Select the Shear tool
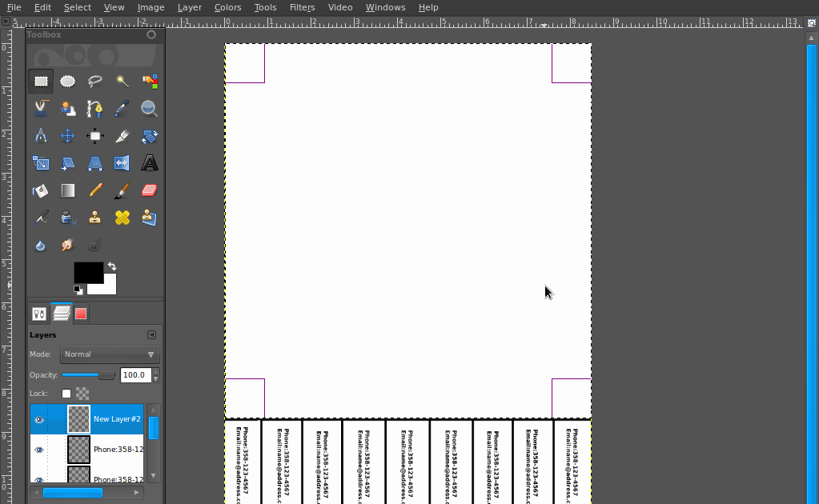The width and height of the screenshot is (819, 504). (68, 163)
